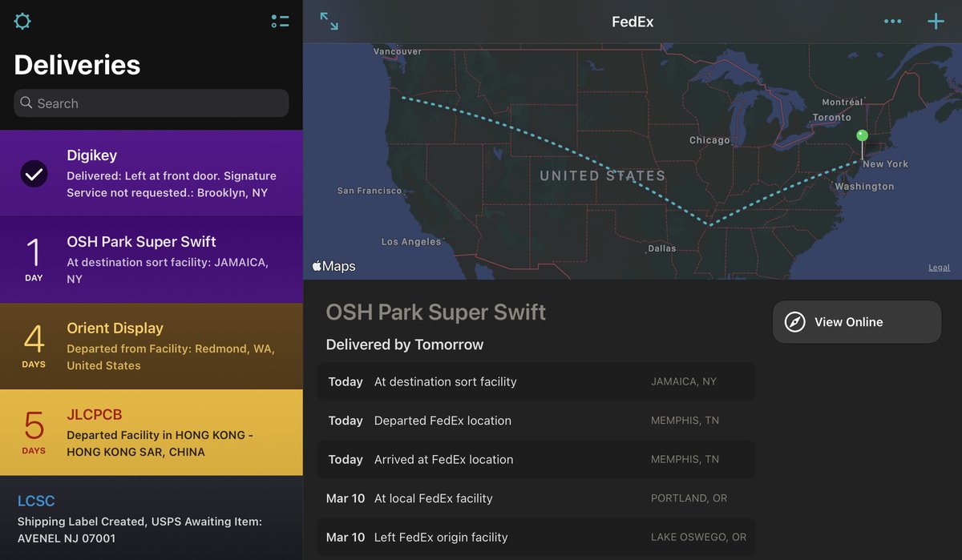This screenshot has width=962, height=560.
Task: Click New York label on the map
Action: [886, 163]
